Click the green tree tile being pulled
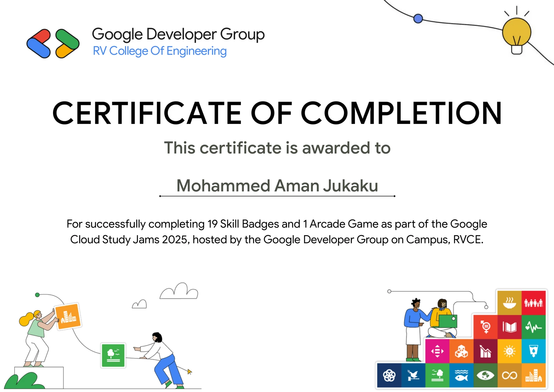554x392 pixels. (113, 355)
